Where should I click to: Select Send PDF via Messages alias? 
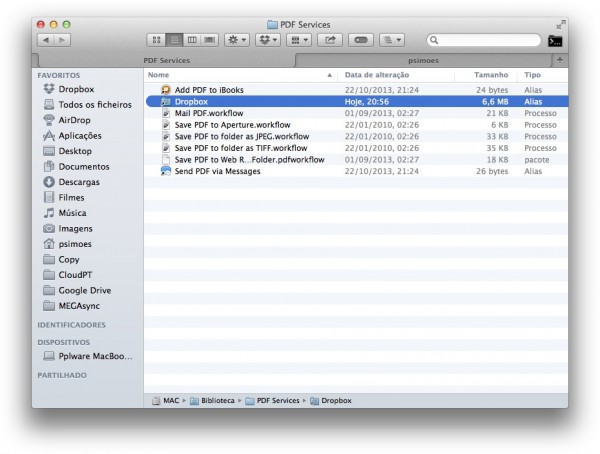(356, 171)
